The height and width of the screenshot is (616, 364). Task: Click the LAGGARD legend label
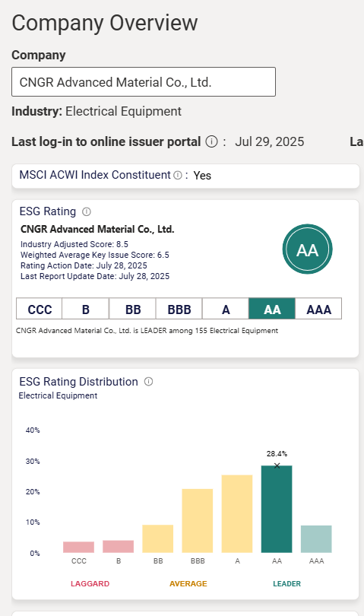tap(90, 584)
